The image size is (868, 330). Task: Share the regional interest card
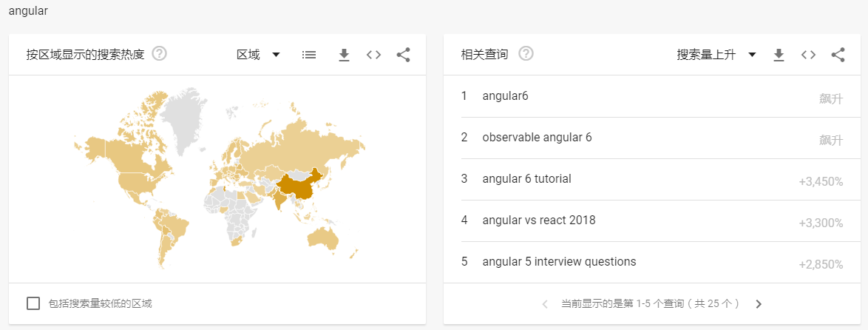click(x=404, y=54)
